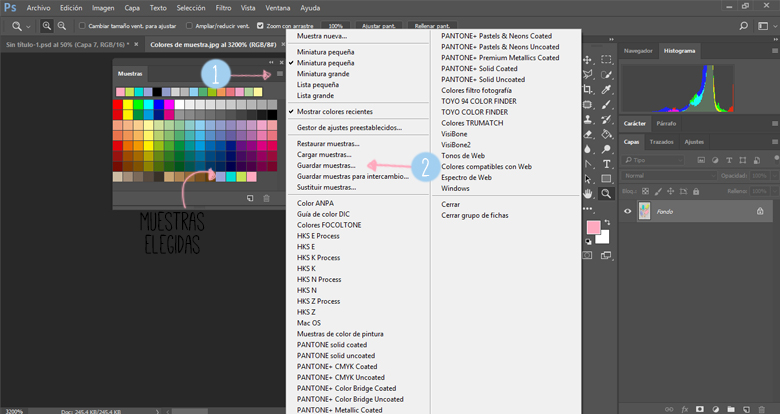Open the Histograma panel options menu

[775, 51]
